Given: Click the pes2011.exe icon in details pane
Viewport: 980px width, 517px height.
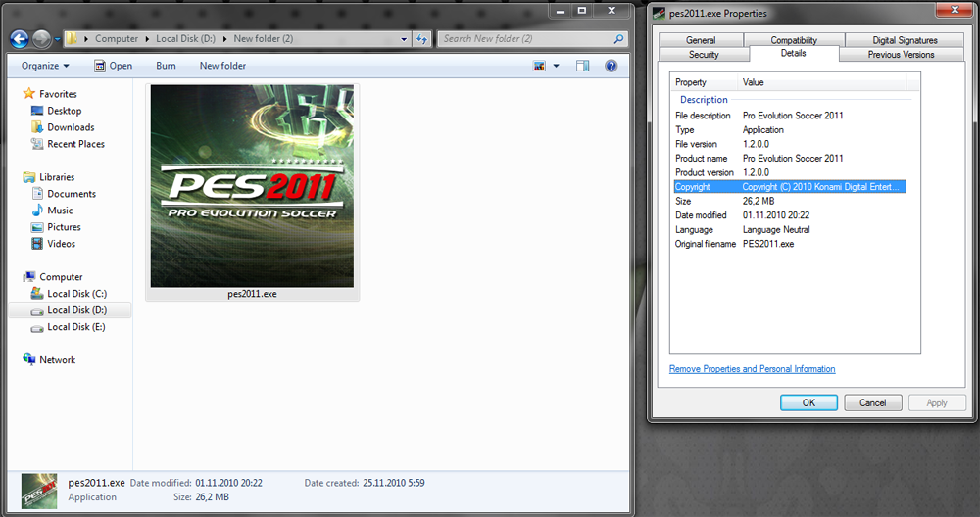Looking at the screenshot, I should (x=39, y=491).
